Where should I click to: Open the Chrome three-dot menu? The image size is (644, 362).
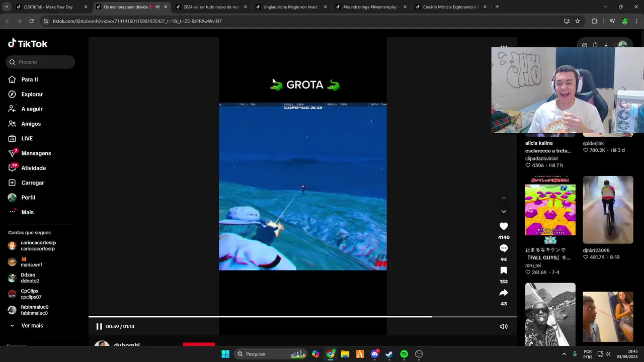click(x=637, y=21)
